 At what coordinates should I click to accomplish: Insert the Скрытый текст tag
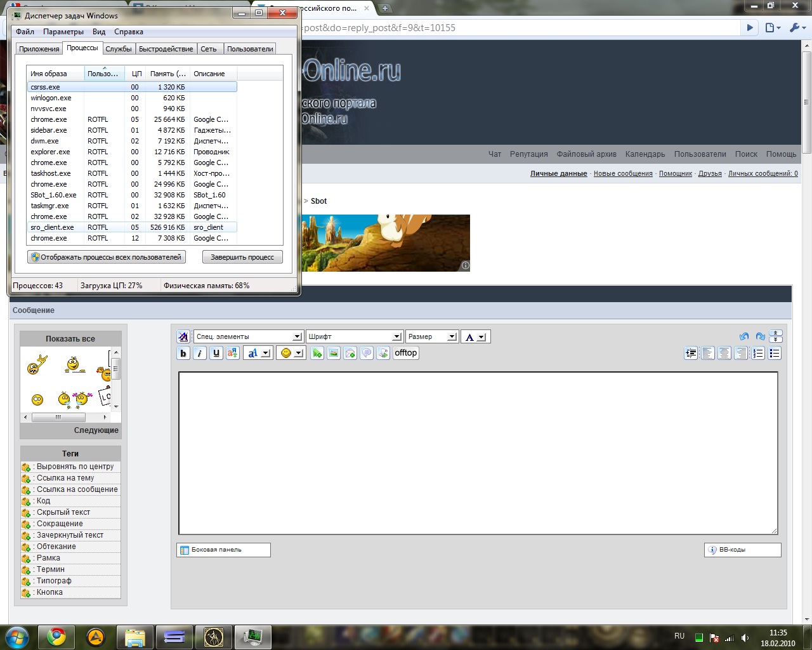tap(63, 512)
